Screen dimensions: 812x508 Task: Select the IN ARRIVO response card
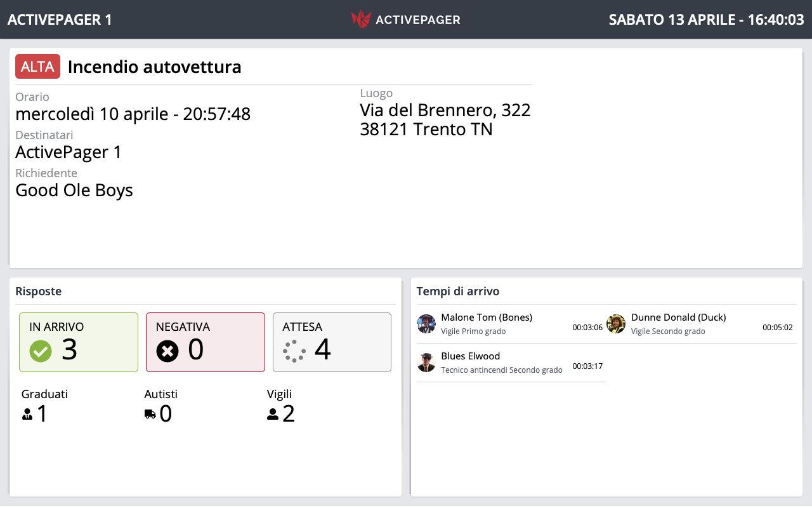tap(78, 342)
